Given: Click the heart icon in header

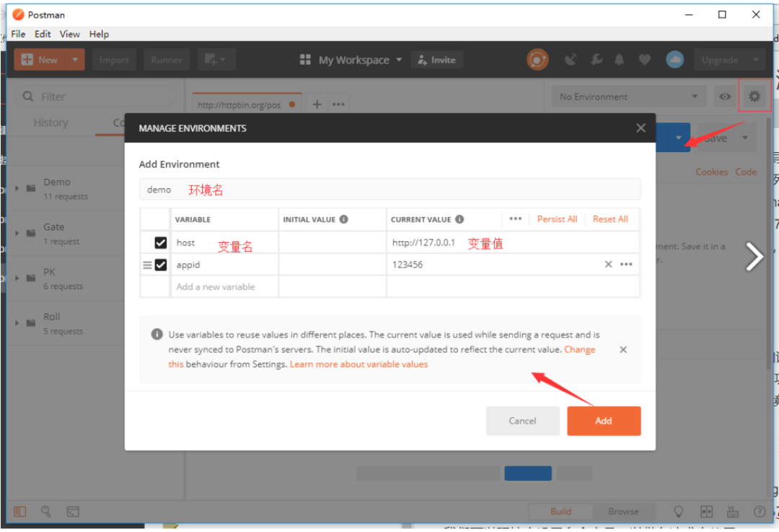Looking at the screenshot, I should (x=644, y=60).
